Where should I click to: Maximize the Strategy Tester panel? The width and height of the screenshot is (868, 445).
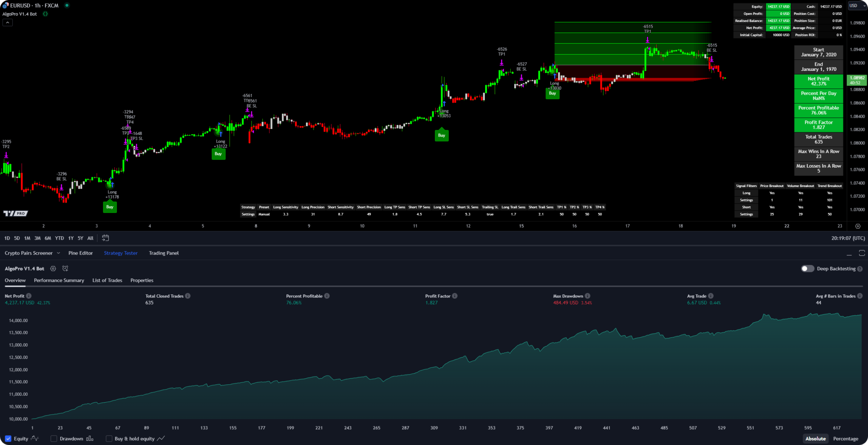(x=862, y=253)
